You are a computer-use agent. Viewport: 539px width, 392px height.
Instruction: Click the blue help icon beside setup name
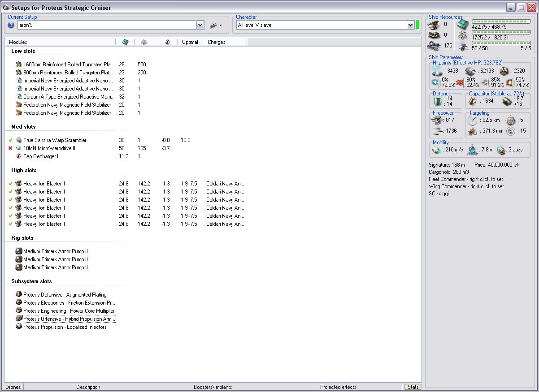pos(11,25)
